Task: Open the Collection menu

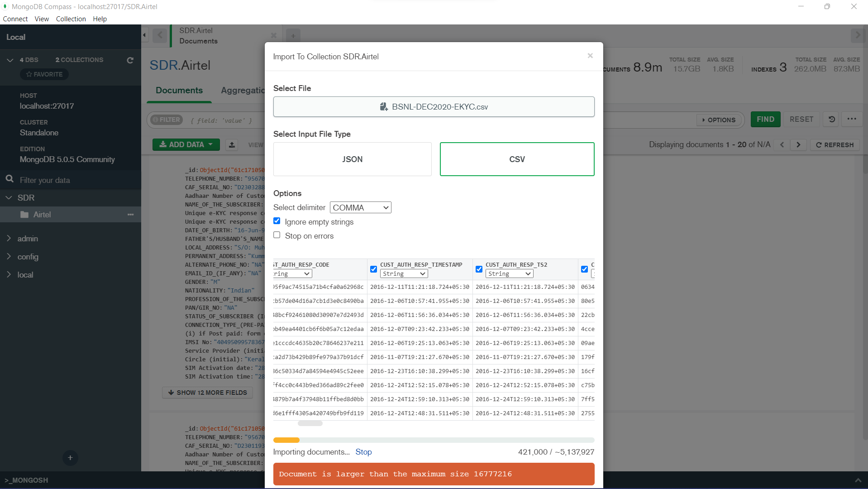Action: point(71,19)
